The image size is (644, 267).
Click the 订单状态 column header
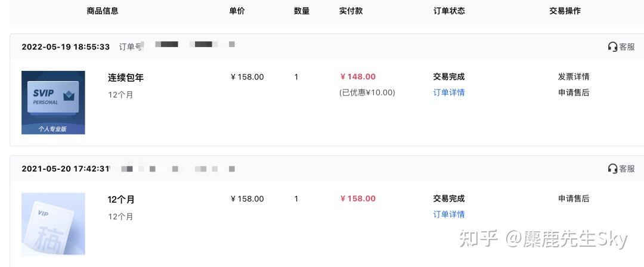[x=448, y=11]
